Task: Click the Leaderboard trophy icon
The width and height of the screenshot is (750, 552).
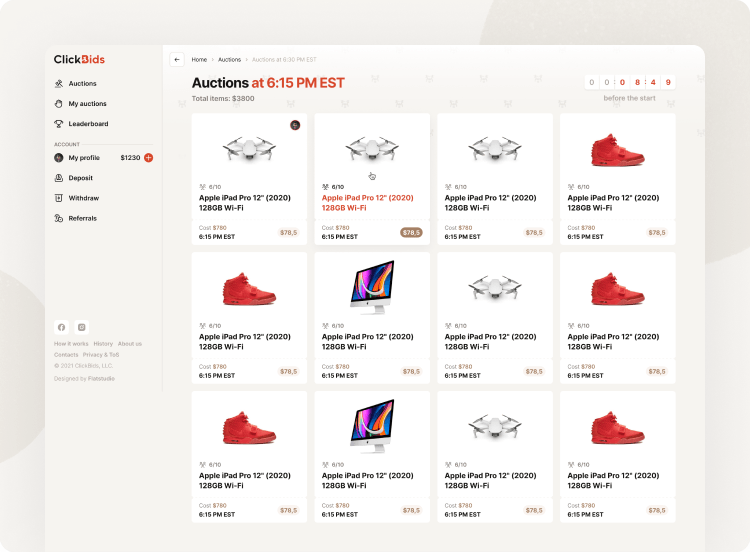Action: (59, 124)
